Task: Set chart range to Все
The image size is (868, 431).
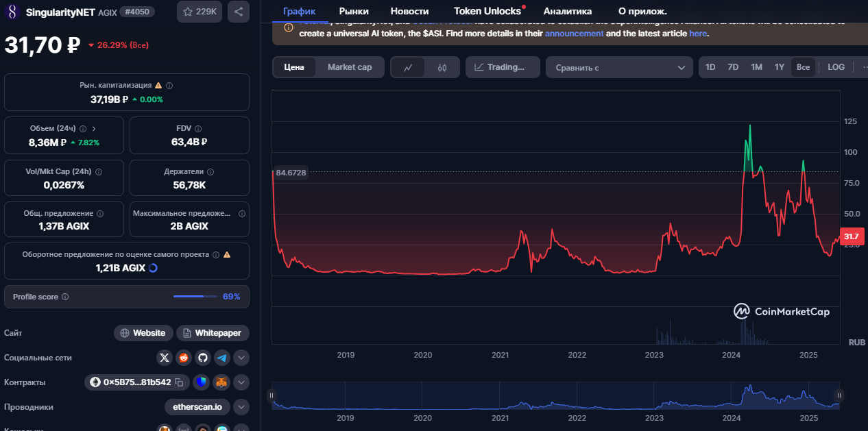Action: [x=803, y=67]
